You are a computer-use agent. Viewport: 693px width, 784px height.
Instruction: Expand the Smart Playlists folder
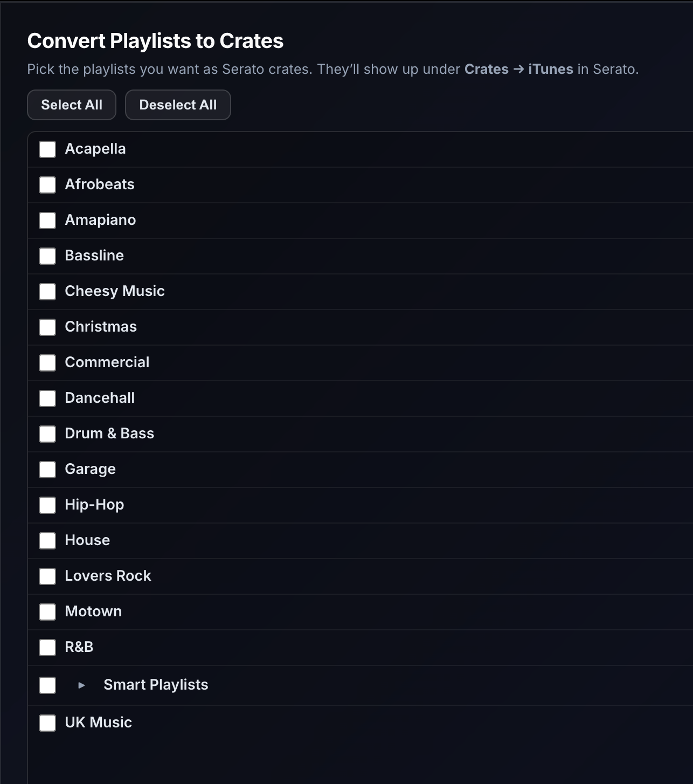click(82, 685)
